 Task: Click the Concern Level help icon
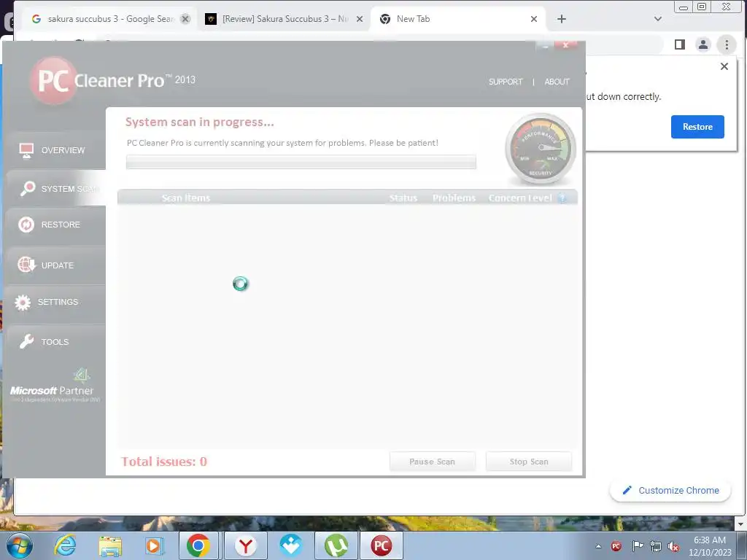(562, 198)
